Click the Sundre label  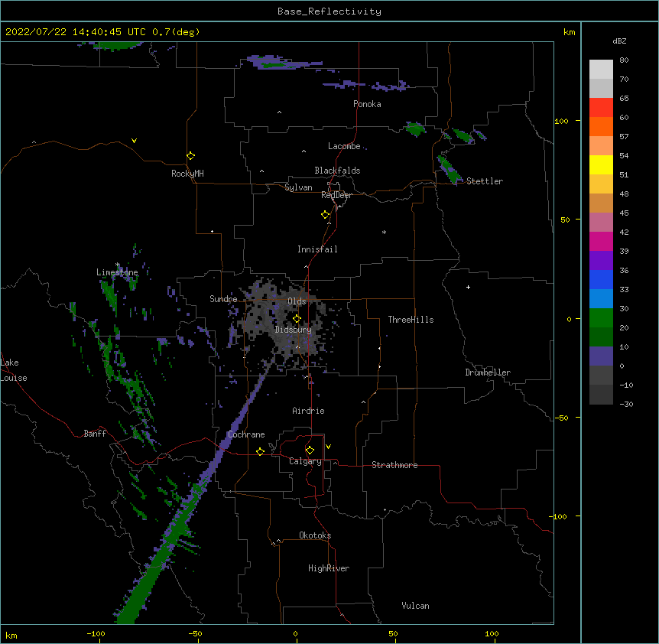223,299
